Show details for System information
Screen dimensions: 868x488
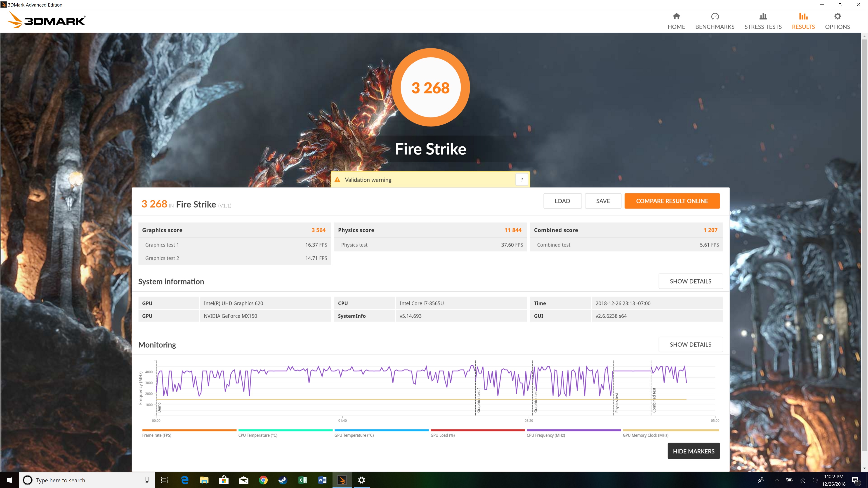click(x=690, y=281)
